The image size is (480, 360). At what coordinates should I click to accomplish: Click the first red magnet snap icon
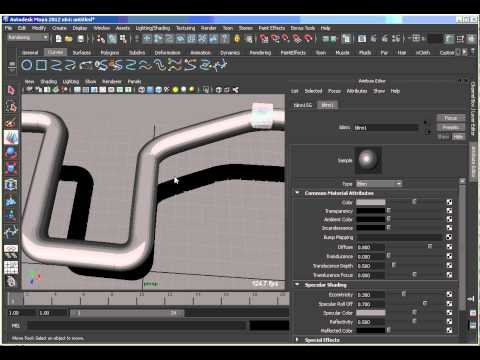(264, 39)
